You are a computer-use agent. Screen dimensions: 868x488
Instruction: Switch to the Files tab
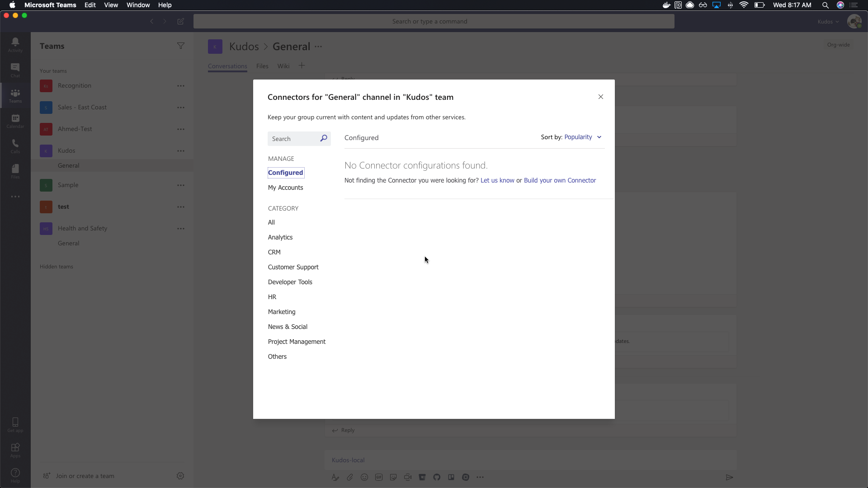click(262, 66)
